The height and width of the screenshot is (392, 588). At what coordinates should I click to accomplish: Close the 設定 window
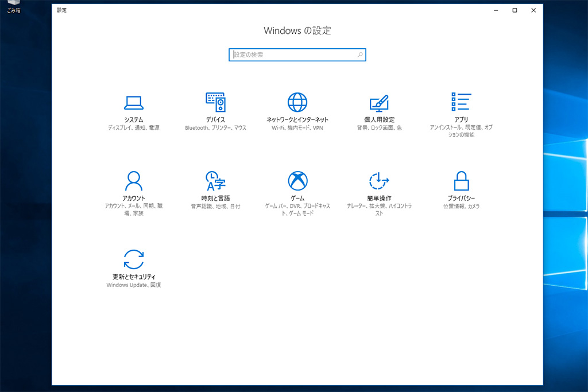[x=533, y=10]
